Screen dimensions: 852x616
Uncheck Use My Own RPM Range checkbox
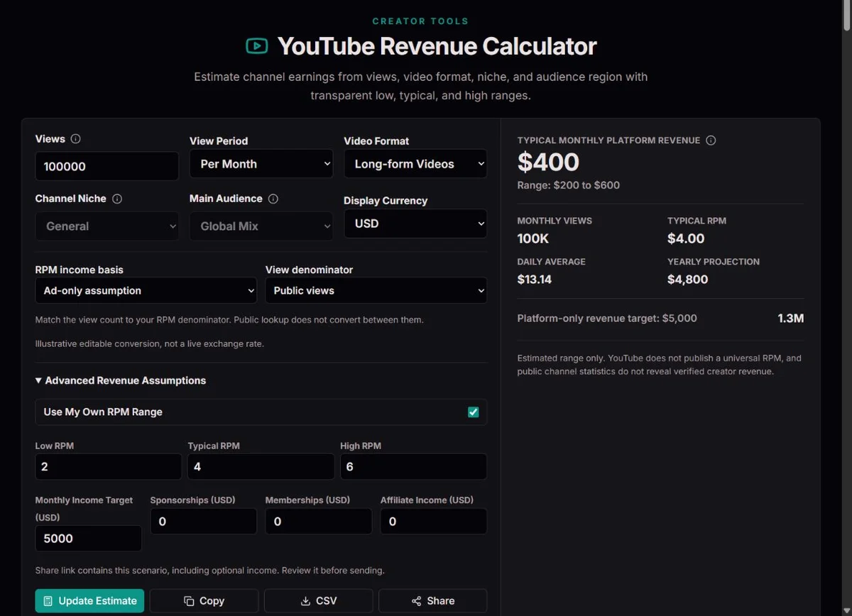tap(474, 412)
